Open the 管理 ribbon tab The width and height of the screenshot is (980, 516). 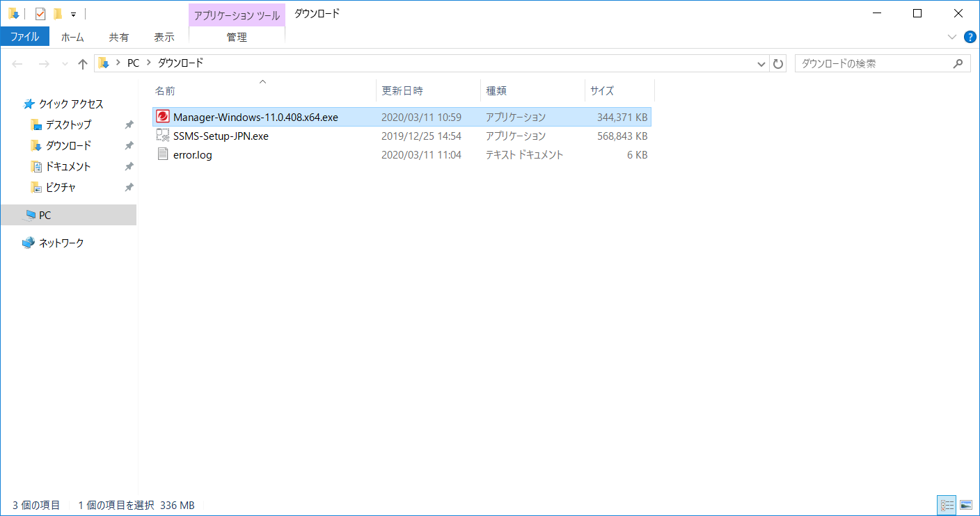click(237, 38)
